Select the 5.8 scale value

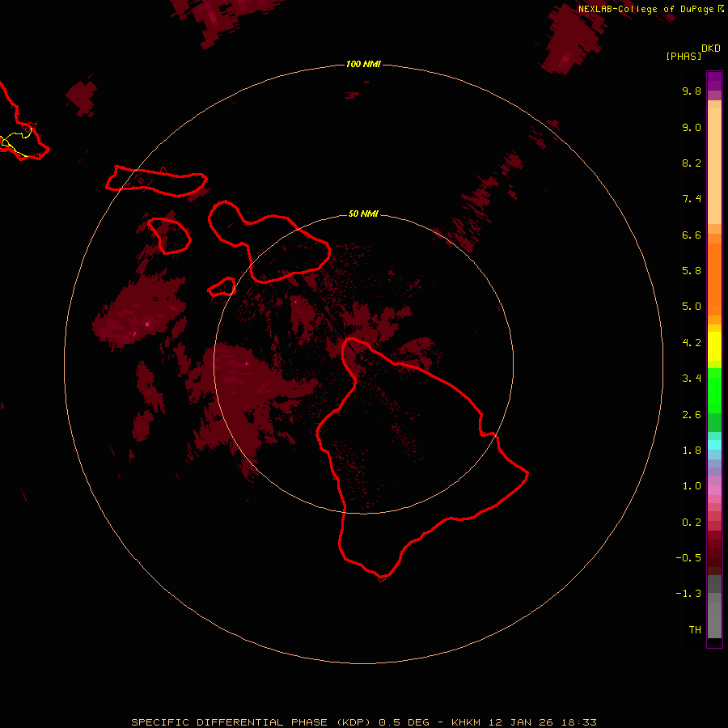click(692, 271)
